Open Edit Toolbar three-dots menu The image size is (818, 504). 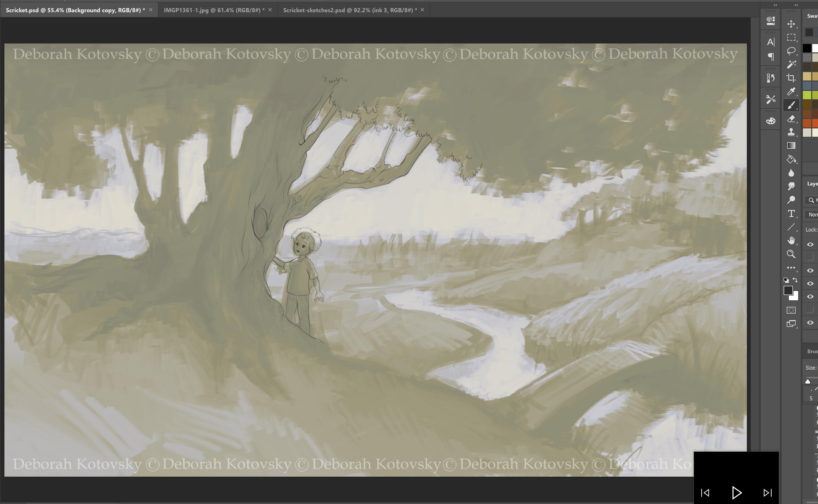coord(791,268)
